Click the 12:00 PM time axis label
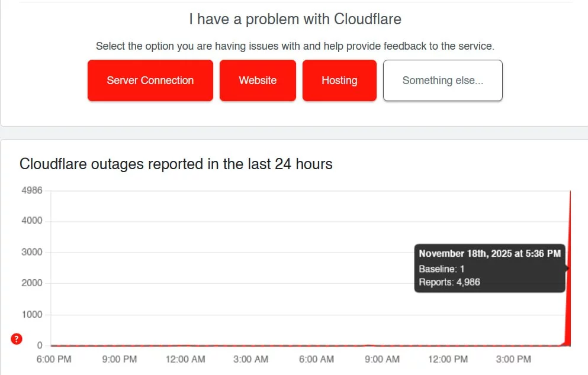Viewport: 588px width, 375px height. click(448, 359)
